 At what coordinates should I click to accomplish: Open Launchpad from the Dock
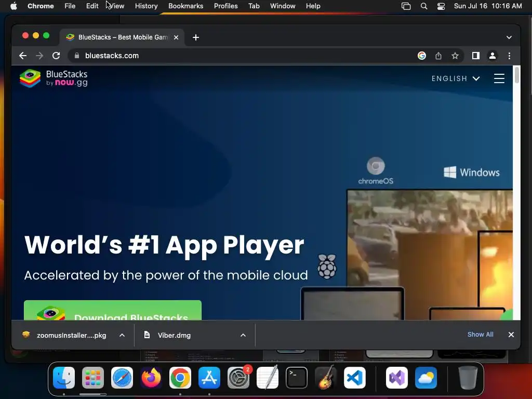click(x=93, y=378)
